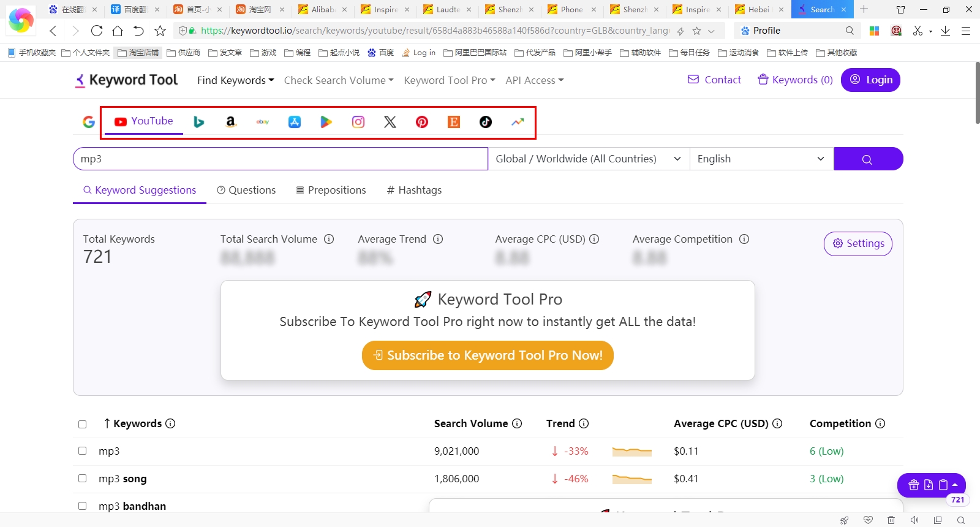Switch to TikTok keyword source icon
The height and width of the screenshot is (527, 980).
(486, 122)
